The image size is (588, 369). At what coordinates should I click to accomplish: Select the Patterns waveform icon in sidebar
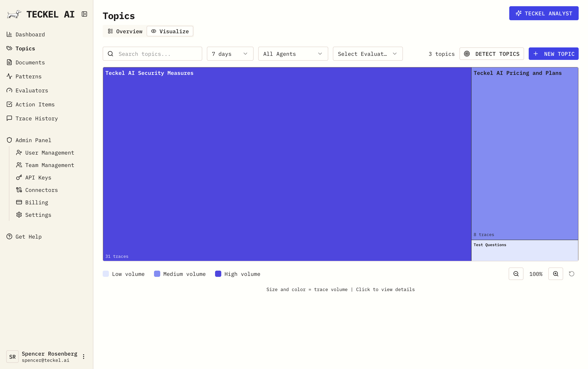click(9, 76)
